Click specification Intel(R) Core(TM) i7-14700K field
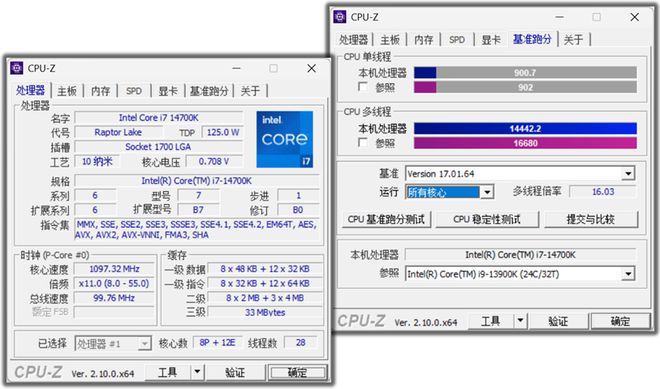Viewport: 660px width, 389px height. click(197, 181)
